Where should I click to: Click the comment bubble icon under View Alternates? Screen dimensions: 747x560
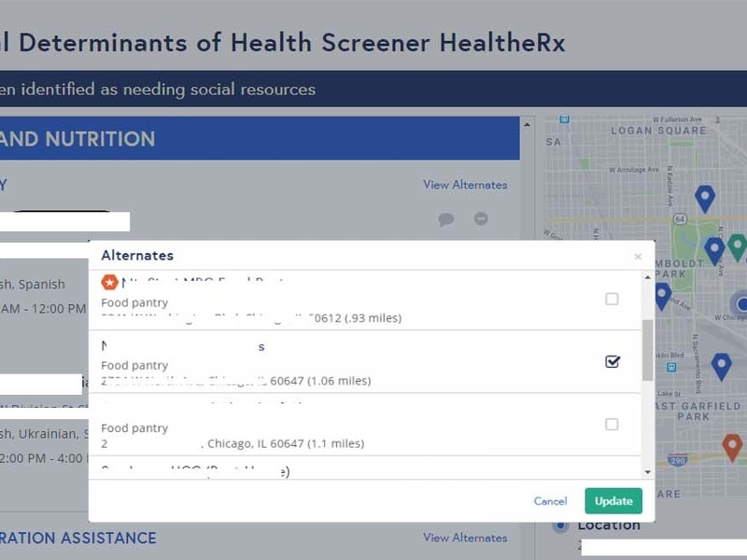click(446, 219)
